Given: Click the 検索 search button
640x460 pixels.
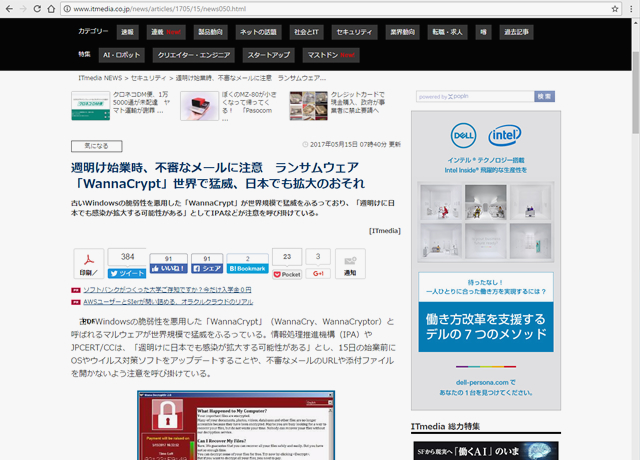Looking at the screenshot, I should click(544, 96).
